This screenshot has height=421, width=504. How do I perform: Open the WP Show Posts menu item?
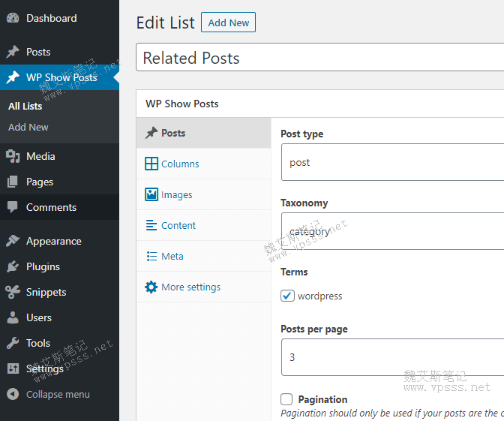click(x=59, y=77)
